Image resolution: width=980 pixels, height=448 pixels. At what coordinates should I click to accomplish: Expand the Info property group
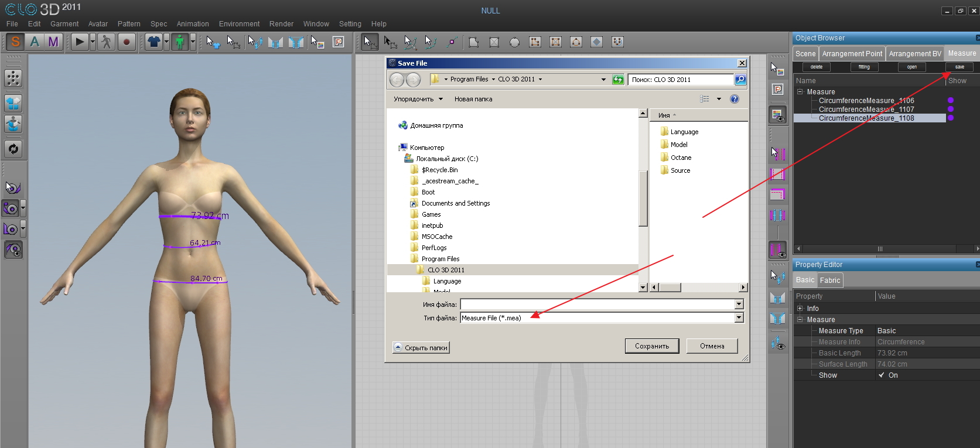pyautogui.click(x=800, y=309)
